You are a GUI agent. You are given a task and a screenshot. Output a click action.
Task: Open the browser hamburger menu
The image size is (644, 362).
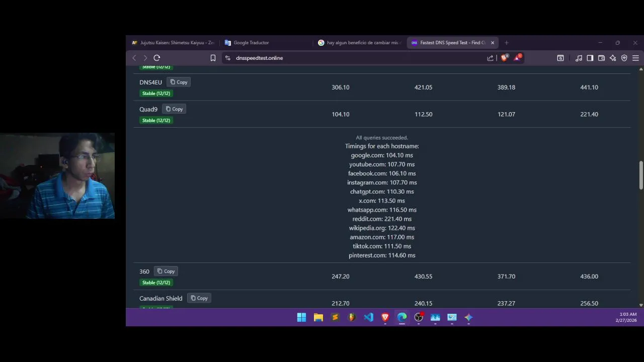[x=635, y=58]
